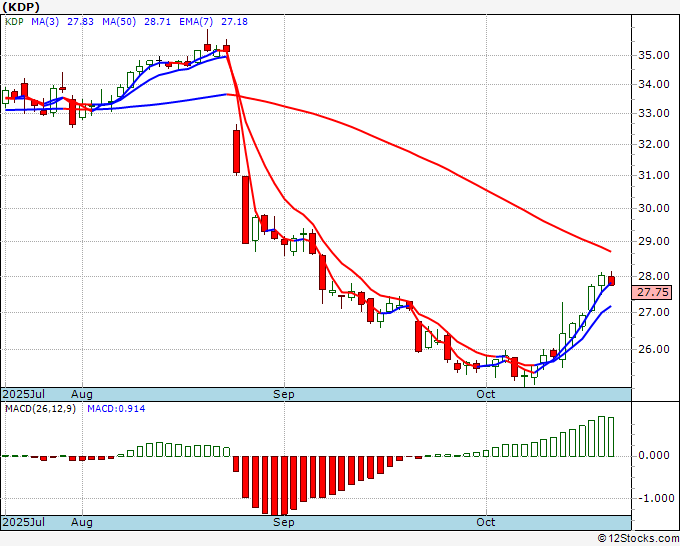This screenshot has height=546, width=680.
Task: Click the 26.00 price axis label
Action: (x=654, y=350)
